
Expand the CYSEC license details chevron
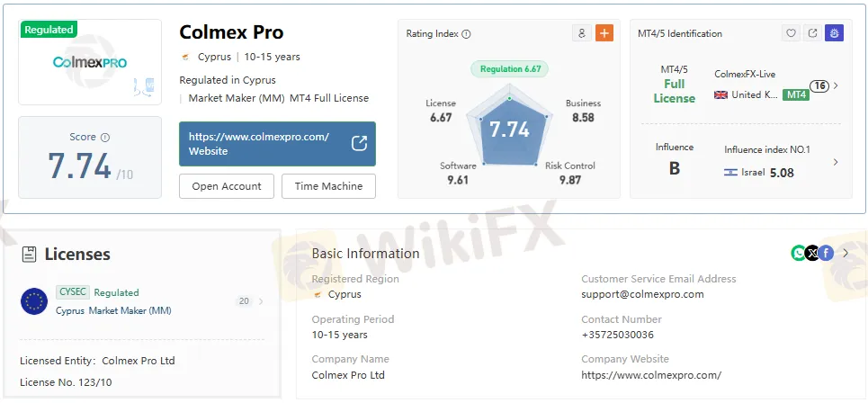pyautogui.click(x=261, y=301)
